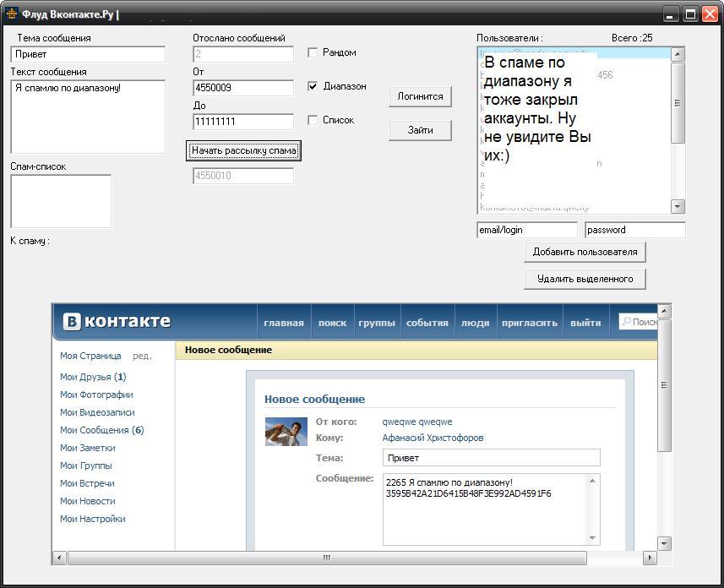Click the ред. link beside Моя Страница
Image resolution: width=724 pixels, height=588 pixels.
[x=142, y=357]
